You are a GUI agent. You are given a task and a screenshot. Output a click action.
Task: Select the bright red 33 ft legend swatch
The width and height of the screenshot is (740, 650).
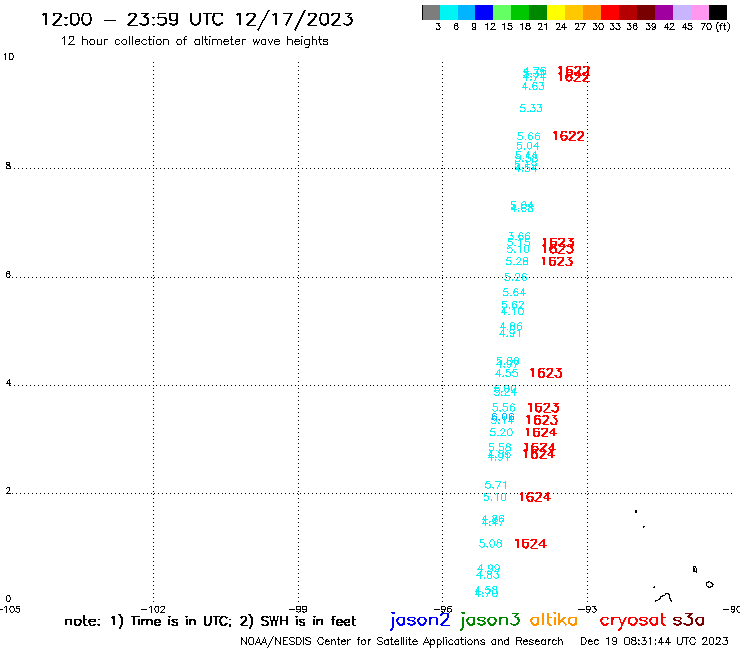(x=610, y=12)
